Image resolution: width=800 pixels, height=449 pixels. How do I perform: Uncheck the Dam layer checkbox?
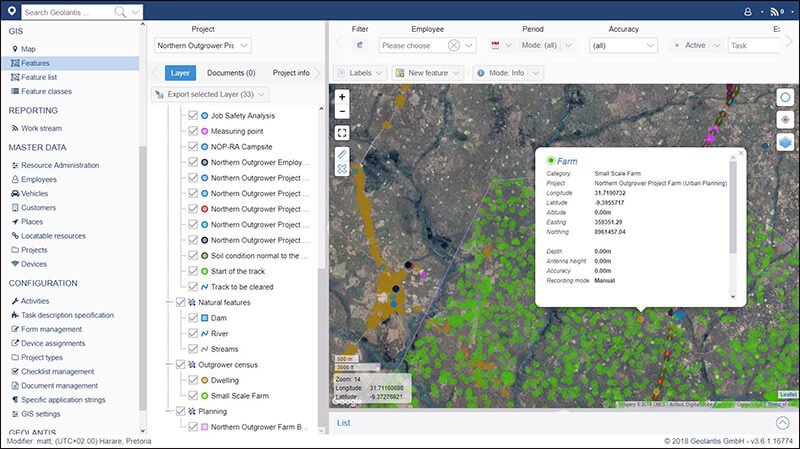coord(193,317)
